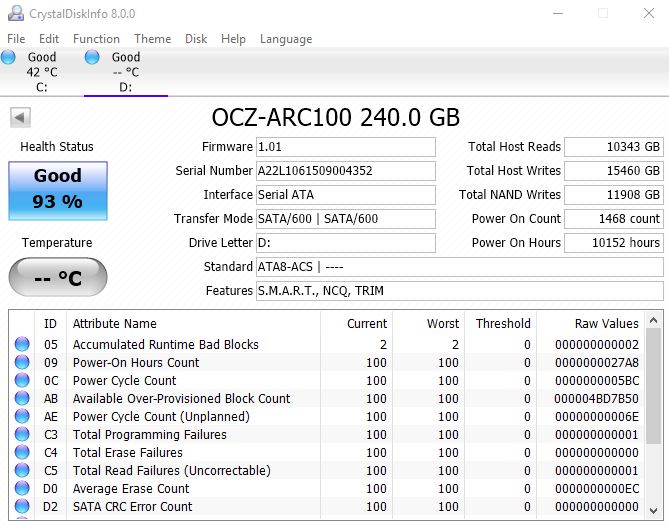Click the attribute list scrollbar thumb
669x527 pixels.
654,386
